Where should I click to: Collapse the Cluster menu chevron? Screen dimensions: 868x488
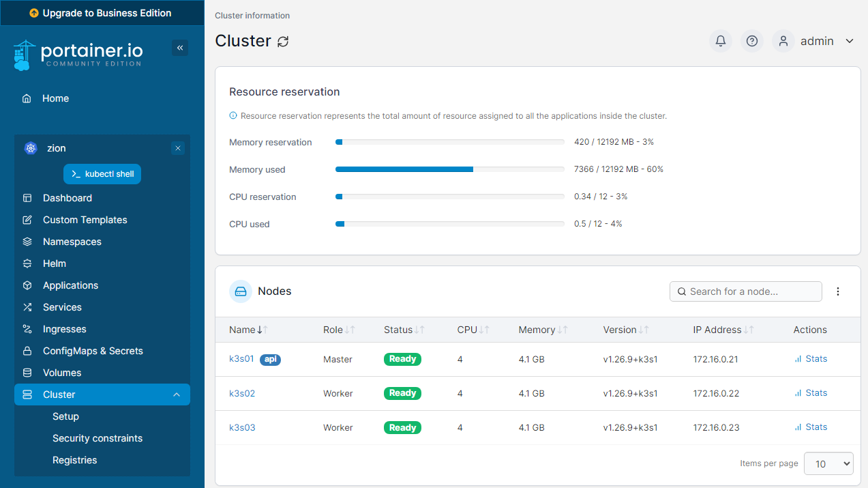click(177, 394)
